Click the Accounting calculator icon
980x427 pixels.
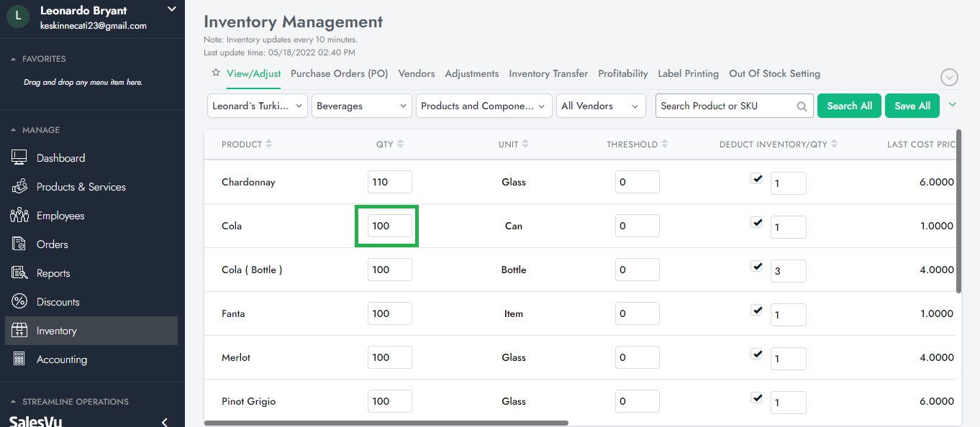[19, 359]
